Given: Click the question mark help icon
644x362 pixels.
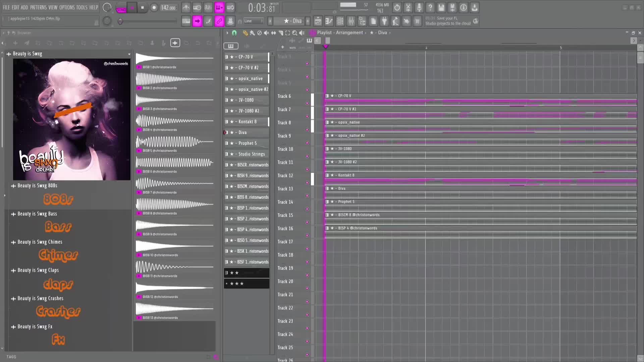Looking at the screenshot, I should [430, 7].
